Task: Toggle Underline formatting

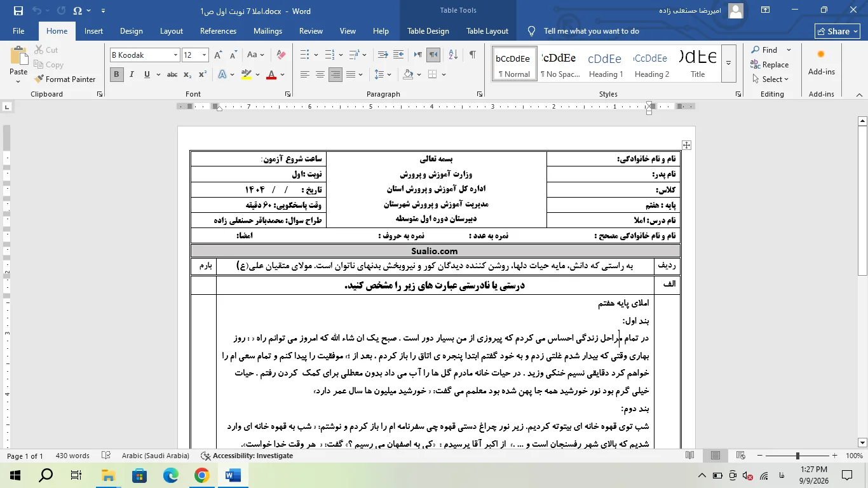Action: tap(147, 74)
